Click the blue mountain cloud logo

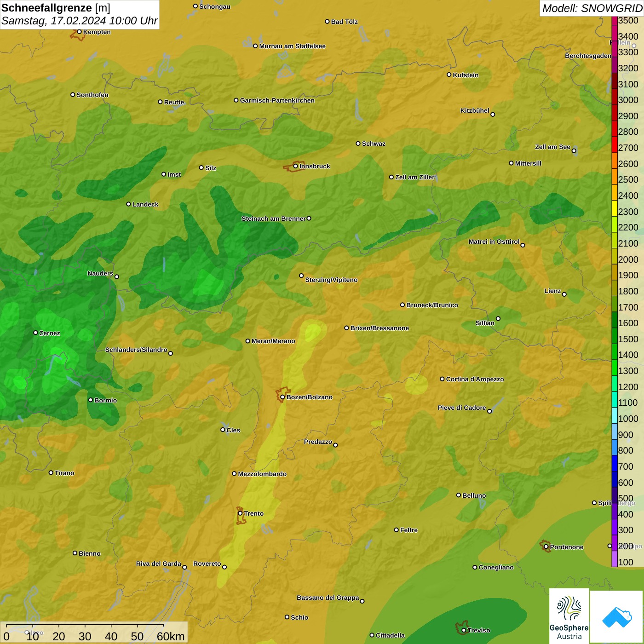pos(616,616)
